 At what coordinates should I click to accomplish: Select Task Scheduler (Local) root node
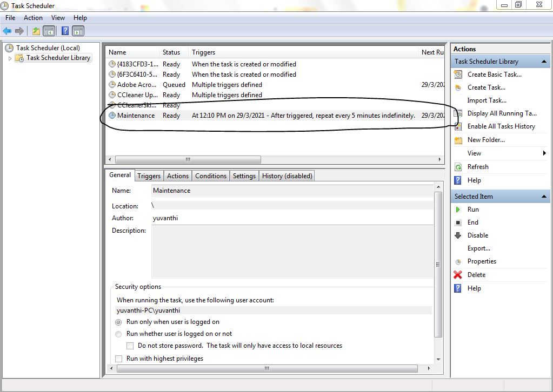click(48, 48)
